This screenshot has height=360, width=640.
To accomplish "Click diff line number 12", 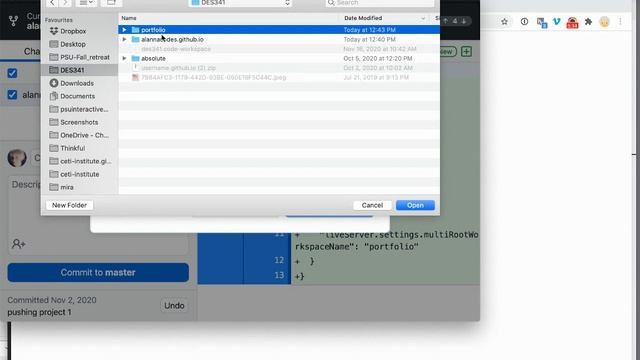I will pyautogui.click(x=279, y=260).
